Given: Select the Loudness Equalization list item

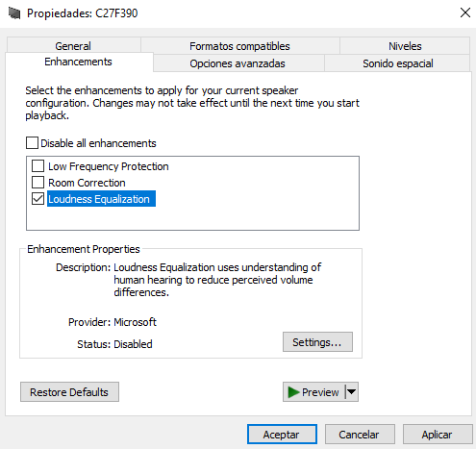Looking at the screenshot, I should [x=101, y=199].
